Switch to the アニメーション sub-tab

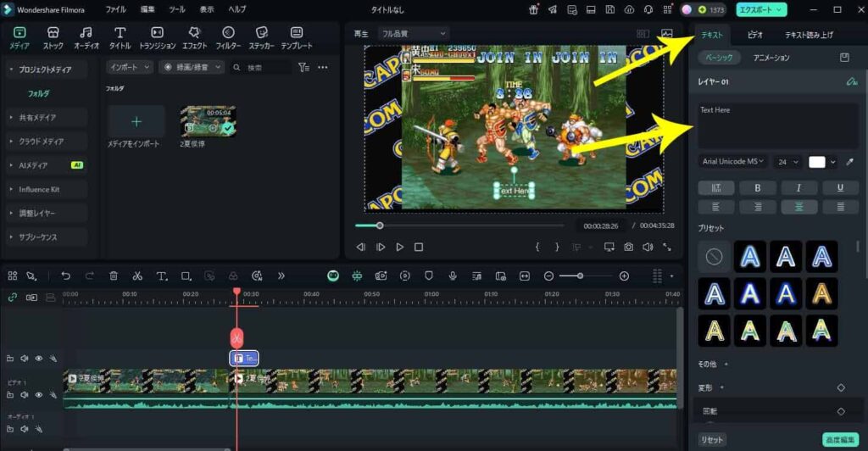(771, 58)
